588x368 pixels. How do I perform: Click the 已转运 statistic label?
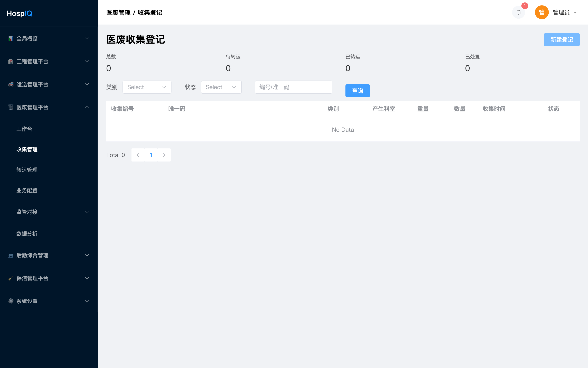(x=353, y=57)
